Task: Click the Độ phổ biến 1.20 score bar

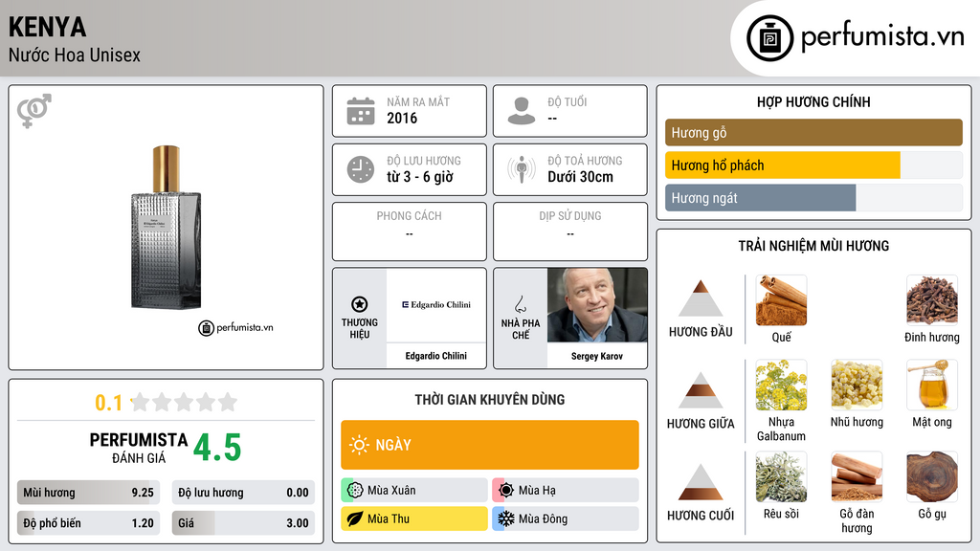Action: tap(88, 523)
